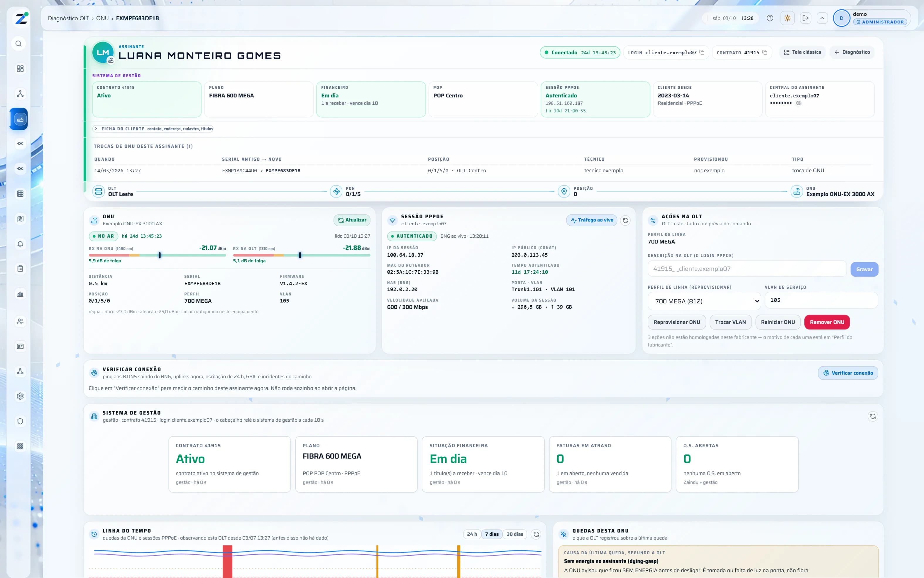Select the 24 h timeline range
The image size is (924, 578).
(472, 534)
